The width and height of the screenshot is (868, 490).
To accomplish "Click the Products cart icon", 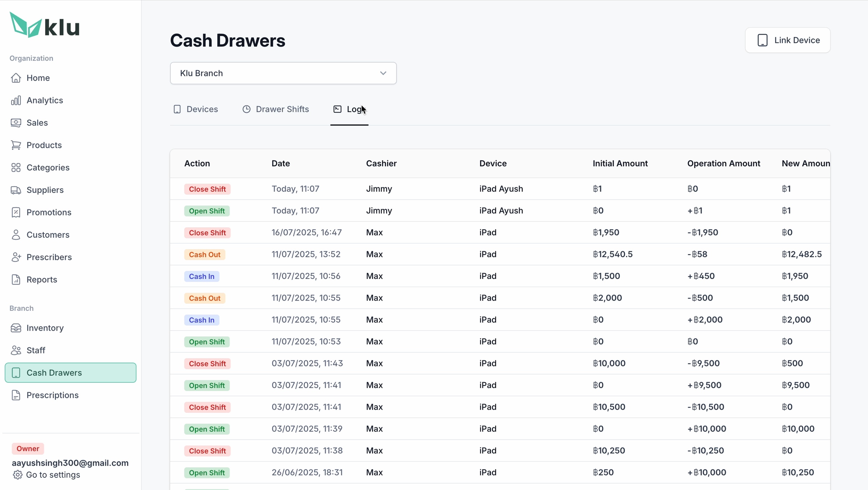I will [16, 145].
